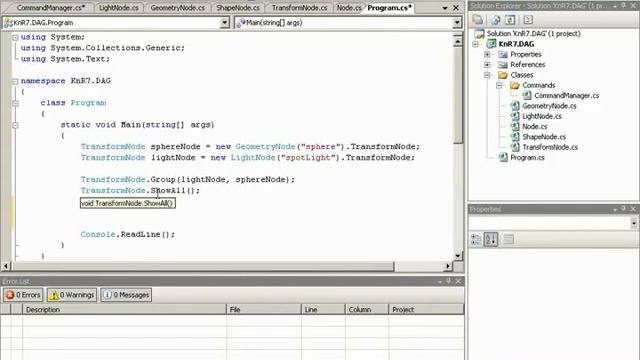Select LightNode.cs in Solution Explorer

(x=542, y=116)
